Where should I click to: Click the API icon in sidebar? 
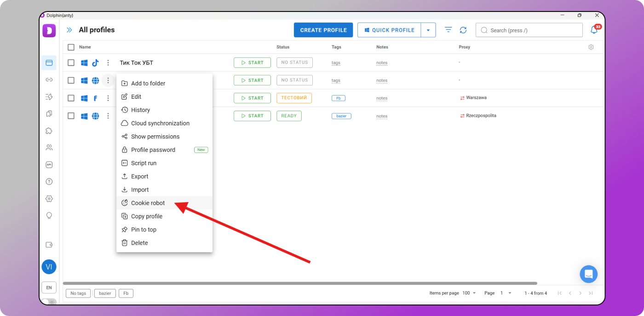click(x=49, y=164)
